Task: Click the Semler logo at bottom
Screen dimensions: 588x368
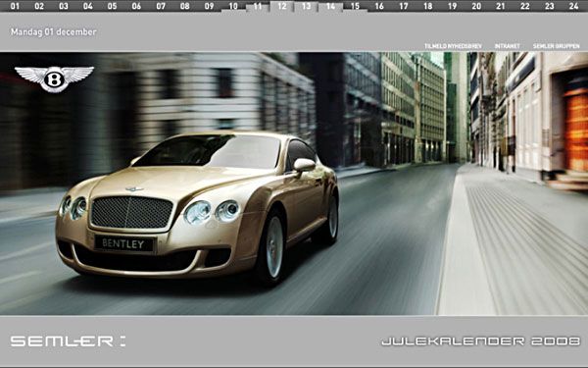Action: point(68,341)
